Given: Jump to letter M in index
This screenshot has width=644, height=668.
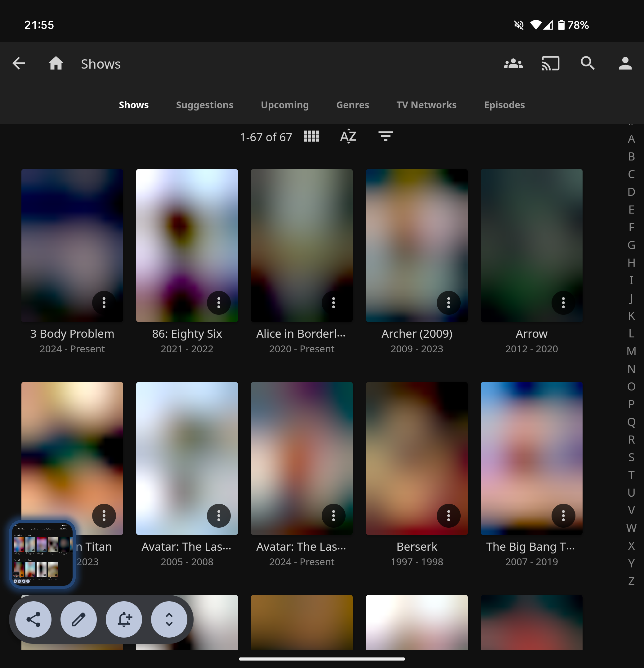Looking at the screenshot, I should coord(631,351).
